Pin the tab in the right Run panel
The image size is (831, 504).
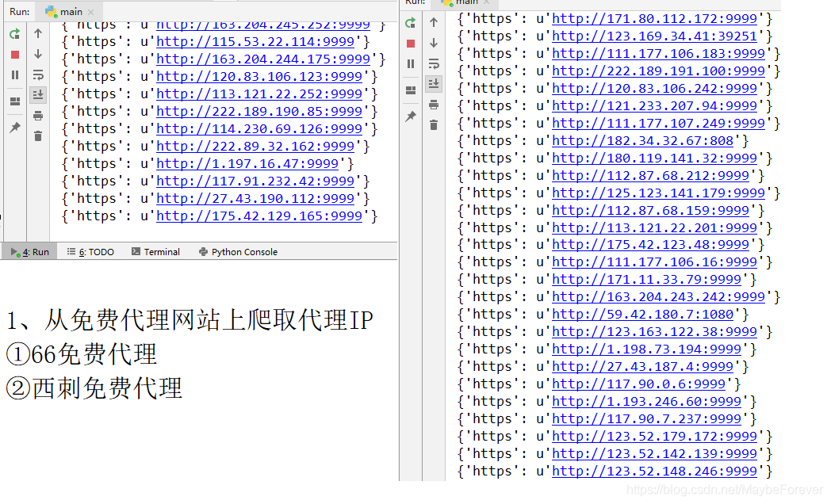click(x=410, y=116)
